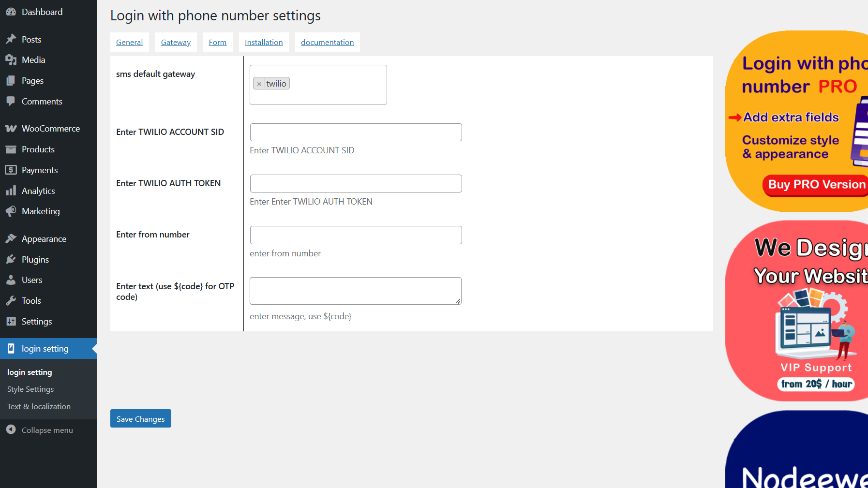Open Text & localization submenu item
The height and width of the screenshot is (488, 868).
coord(39,407)
